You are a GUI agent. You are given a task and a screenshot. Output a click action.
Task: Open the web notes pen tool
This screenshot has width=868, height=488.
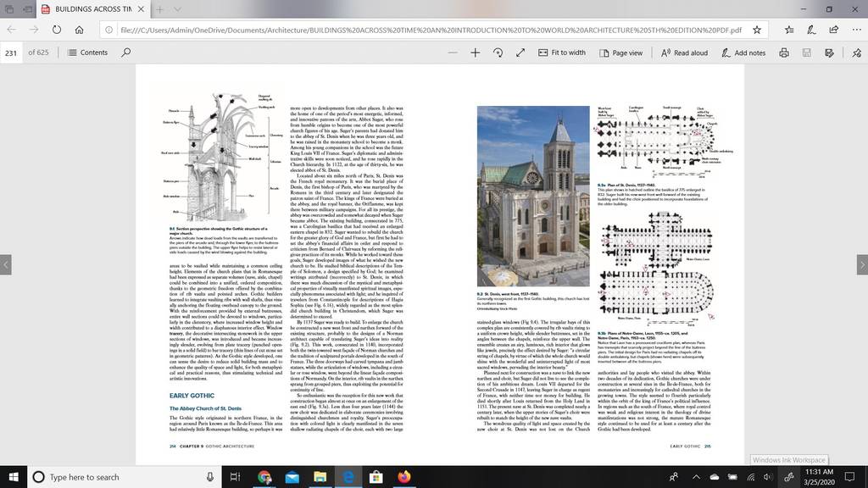point(811,30)
